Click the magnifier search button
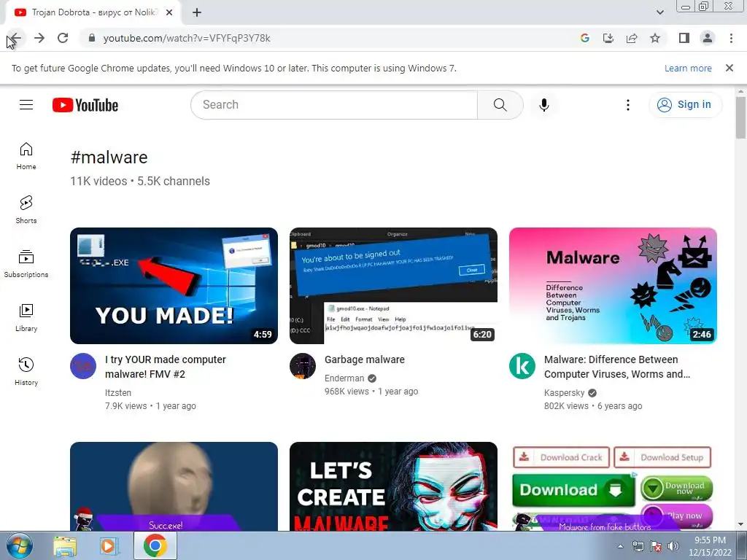The height and width of the screenshot is (560, 747). 500,105
